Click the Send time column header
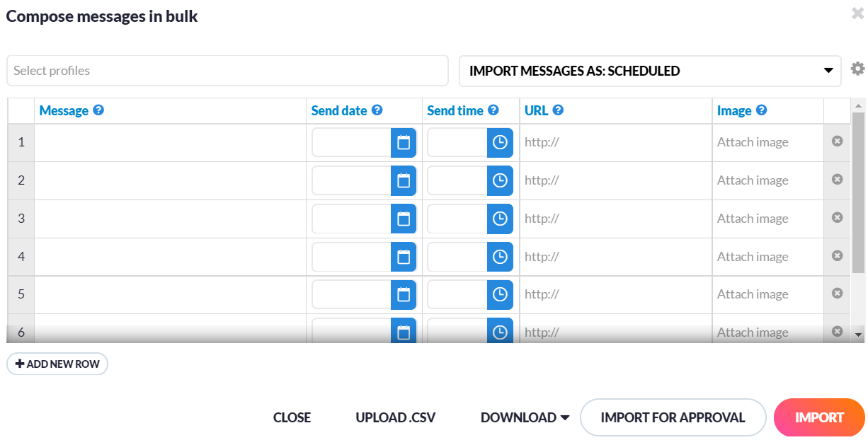The height and width of the screenshot is (440, 868). [x=455, y=111]
